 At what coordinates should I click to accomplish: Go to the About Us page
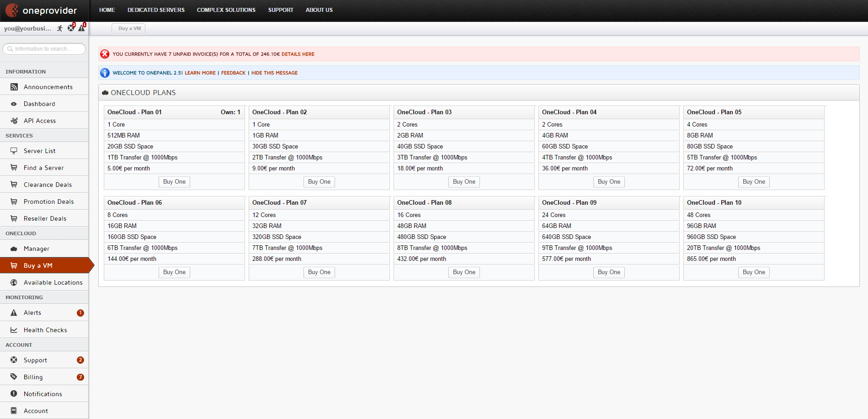319,10
